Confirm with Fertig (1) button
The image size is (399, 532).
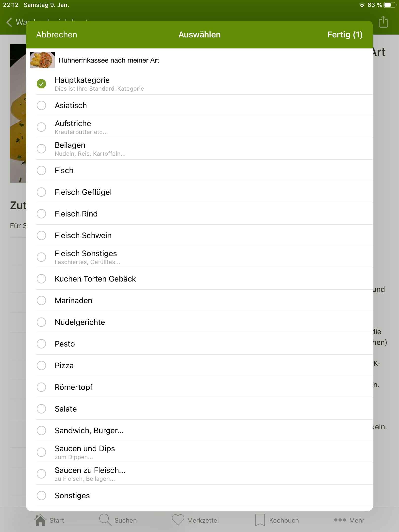(345, 35)
